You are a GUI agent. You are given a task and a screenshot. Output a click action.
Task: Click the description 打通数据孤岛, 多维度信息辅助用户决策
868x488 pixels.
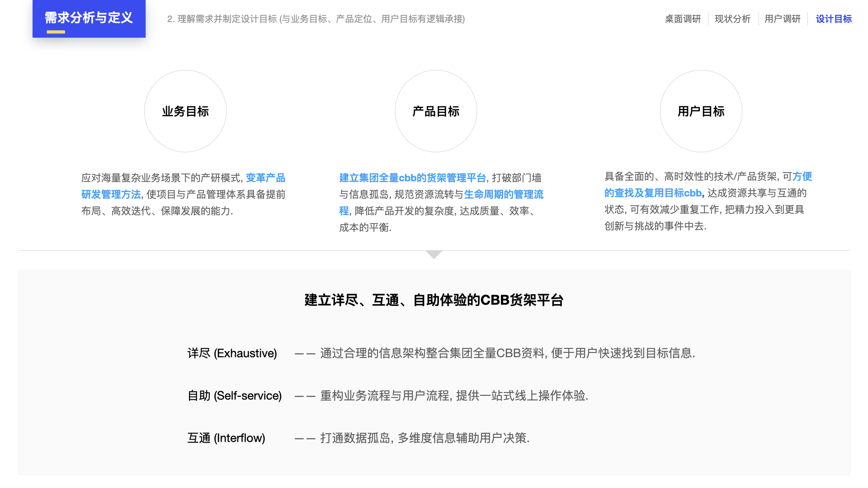coord(425,438)
